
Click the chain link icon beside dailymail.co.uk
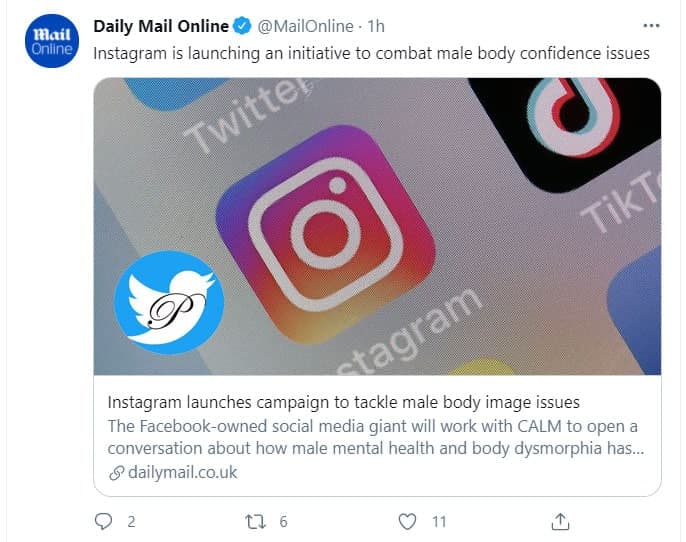click(x=116, y=472)
